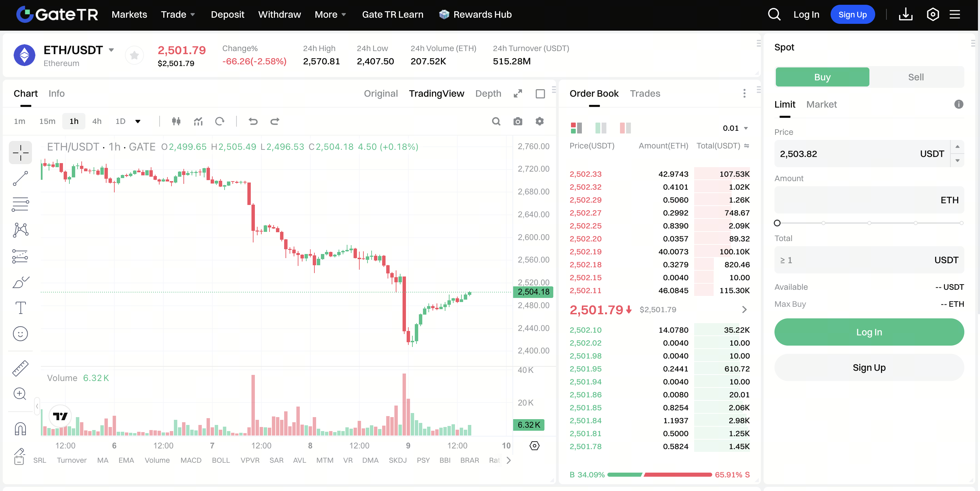Image resolution: width=980 pixels, height=491 pixels.
Task: Expand the ETH/USDT pair selector arrow
Action: click(x=111, y=50)
